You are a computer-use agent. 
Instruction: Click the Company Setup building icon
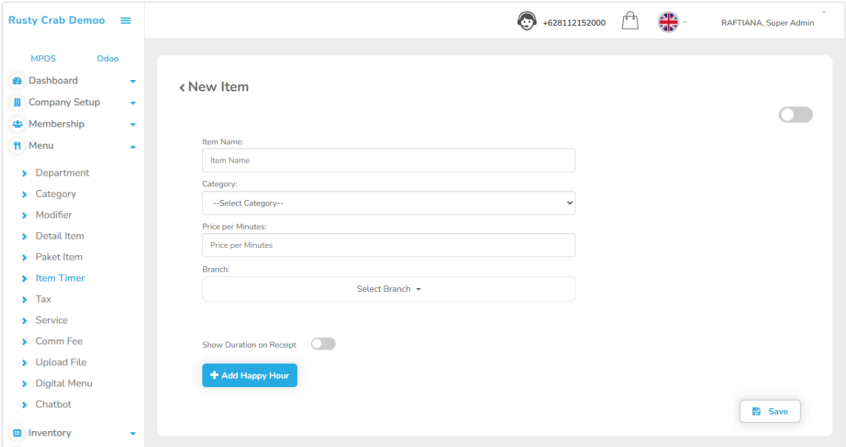17,102
